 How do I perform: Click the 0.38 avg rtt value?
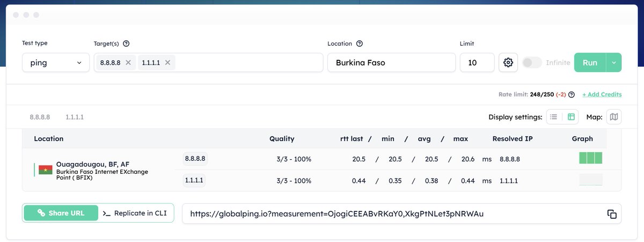(431, 181)
